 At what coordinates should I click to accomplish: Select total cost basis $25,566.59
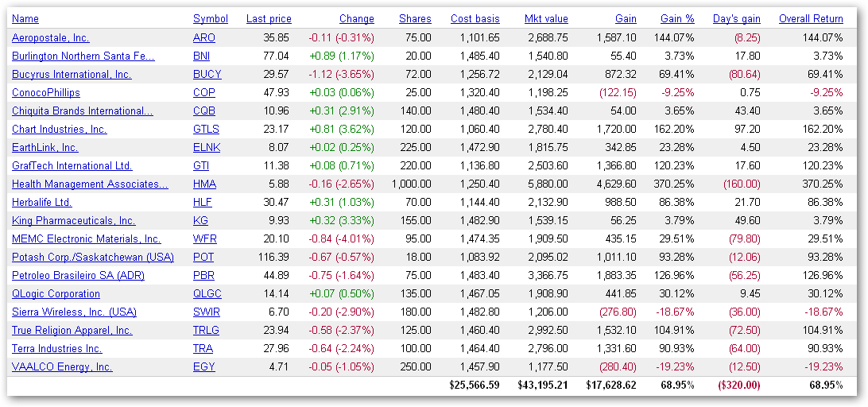[475, 385]
